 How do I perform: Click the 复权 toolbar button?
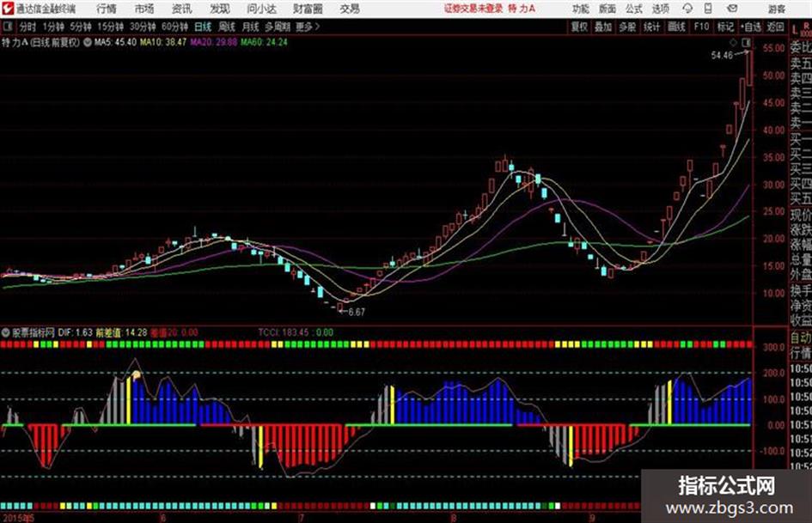point(579,27)
